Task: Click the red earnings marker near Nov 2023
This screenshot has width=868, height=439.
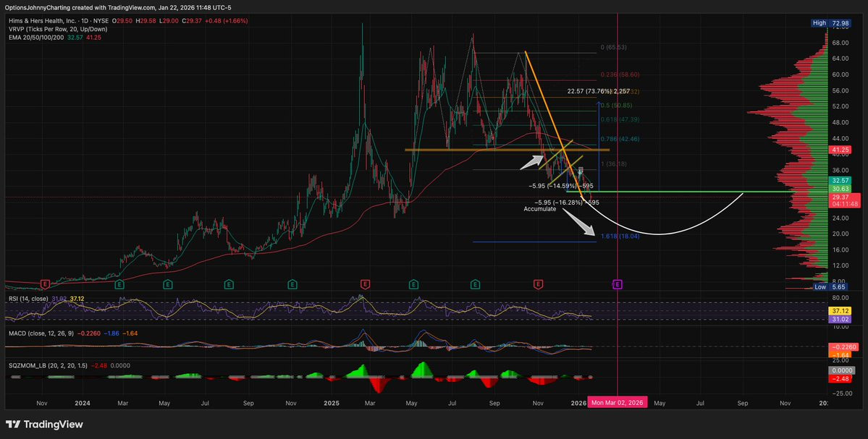Action: [46, 284]
